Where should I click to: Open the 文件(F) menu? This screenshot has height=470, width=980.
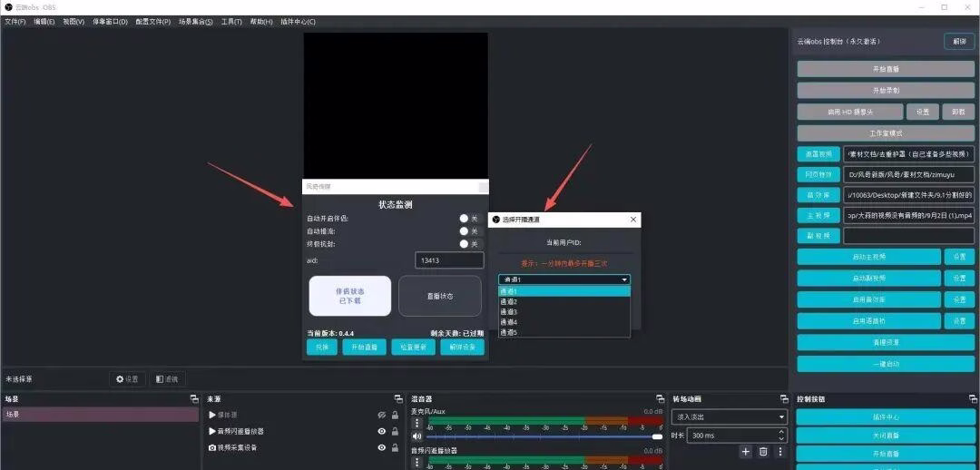pos(15,21)
